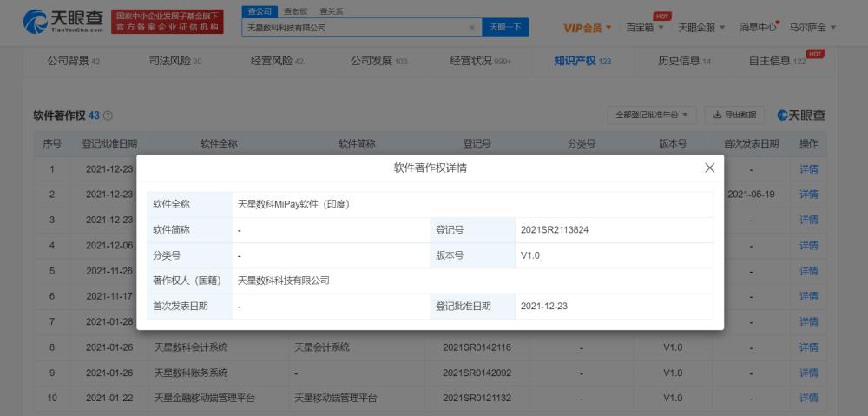Go to the 司法风险 section tab
The height and width of the screenshot is (416, 868).
(175, 61)
